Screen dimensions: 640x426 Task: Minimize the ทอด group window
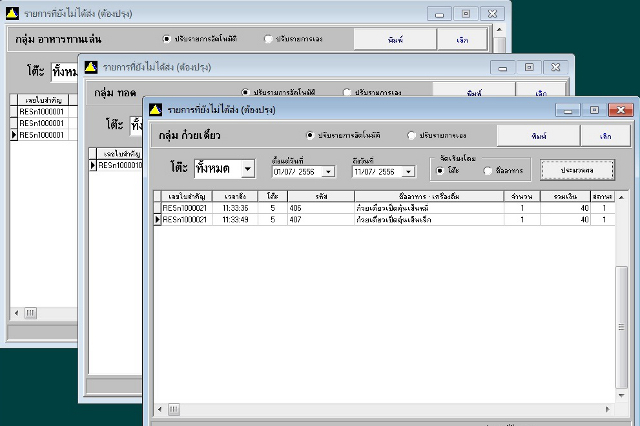pos(502,67)
